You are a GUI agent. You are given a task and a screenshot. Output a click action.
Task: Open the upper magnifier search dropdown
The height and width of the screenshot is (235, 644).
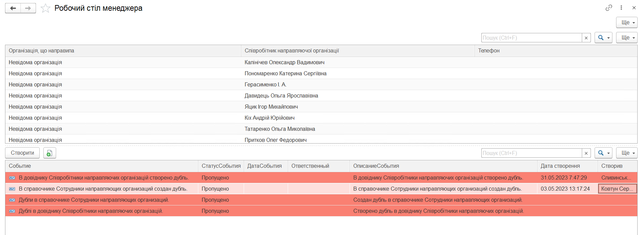(x=603, y=38)
